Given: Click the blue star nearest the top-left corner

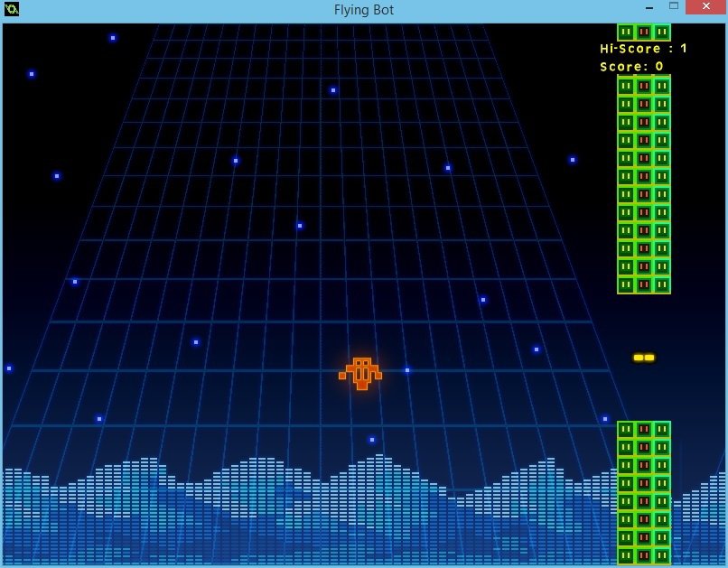Looking at the screenshot, I should [x=32, y=74].
